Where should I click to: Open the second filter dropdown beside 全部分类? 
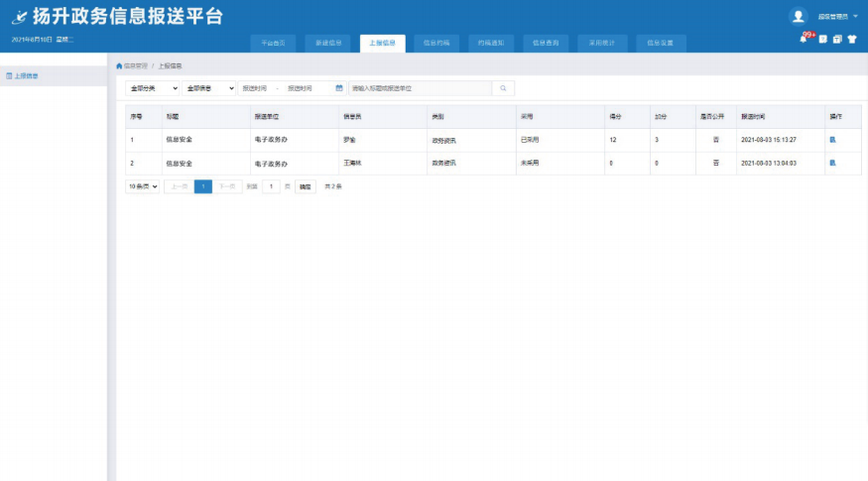pos(208,88)
